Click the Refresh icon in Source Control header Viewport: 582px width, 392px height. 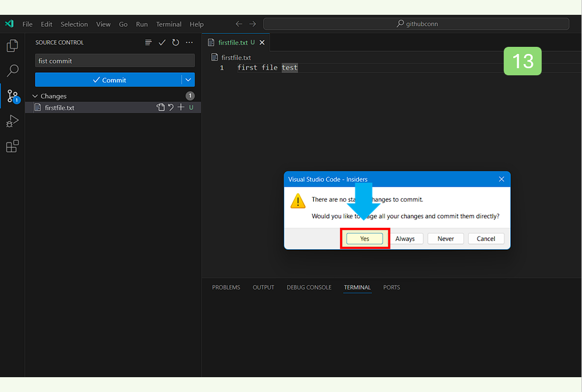(176, 42)
